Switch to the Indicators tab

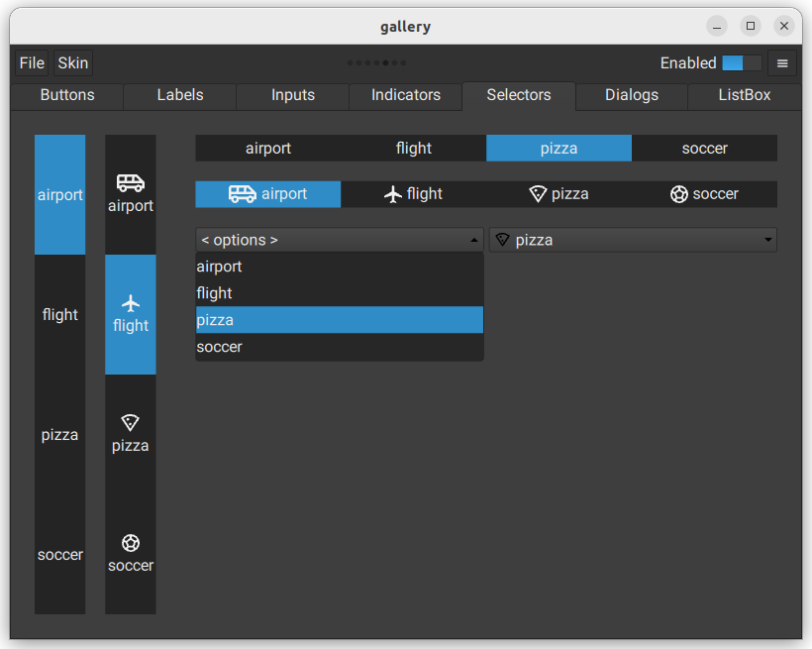[x=406, y=95]
